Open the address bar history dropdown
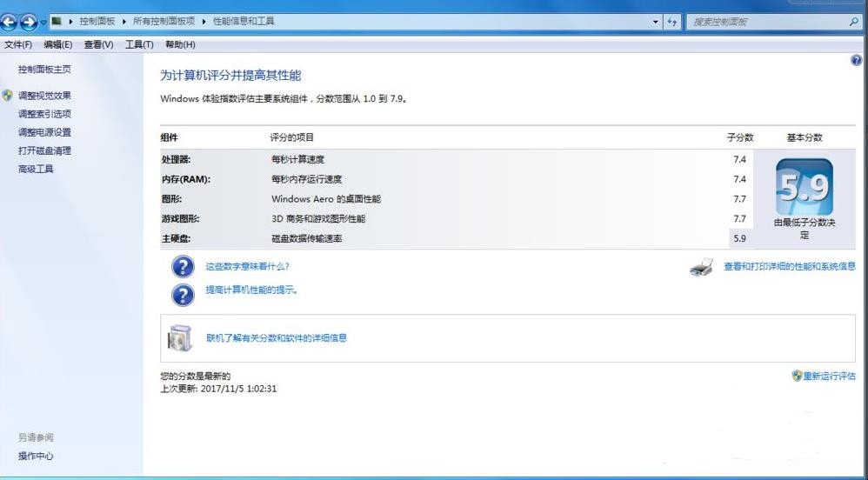 click(656, 22)
